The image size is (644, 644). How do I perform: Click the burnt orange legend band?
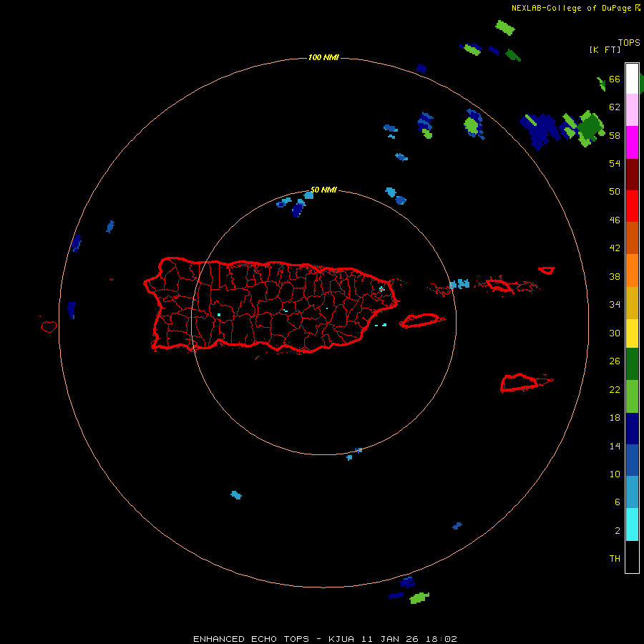click(x=632, y=238)
